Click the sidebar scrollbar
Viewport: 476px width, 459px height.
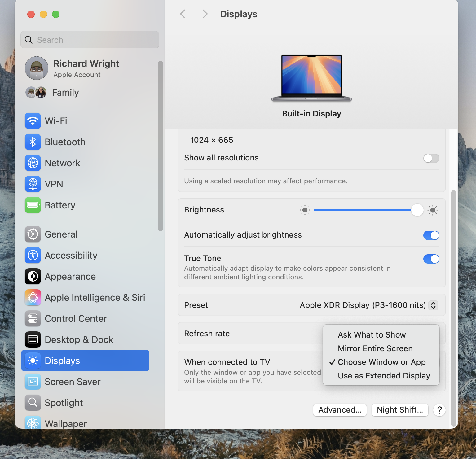pyautogui.click(x=160, y=146)
